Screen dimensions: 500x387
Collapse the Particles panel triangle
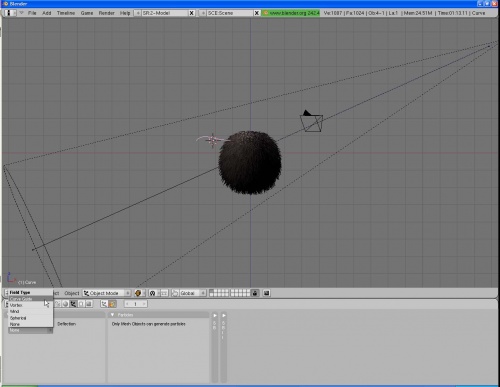click(x=112, y=315)
